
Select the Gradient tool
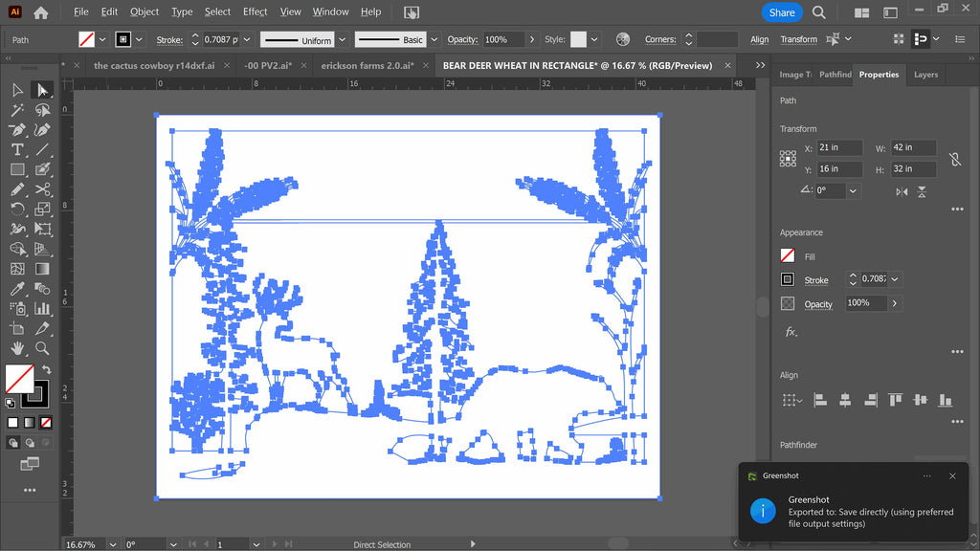pos(42,269)
